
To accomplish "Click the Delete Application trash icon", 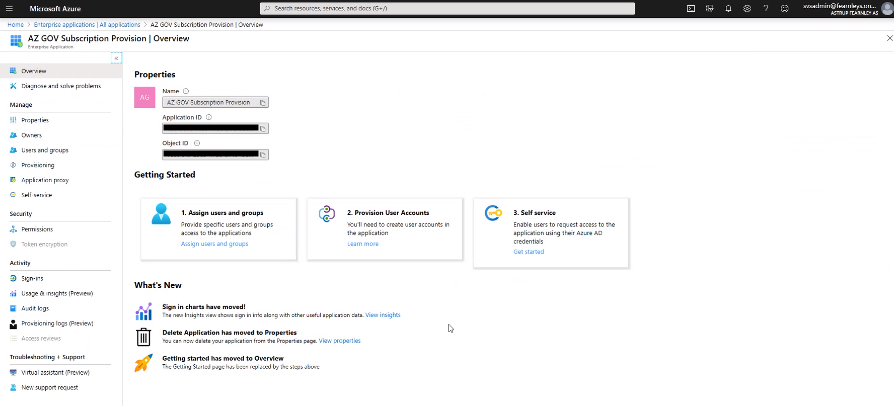I will click(144, 336).
